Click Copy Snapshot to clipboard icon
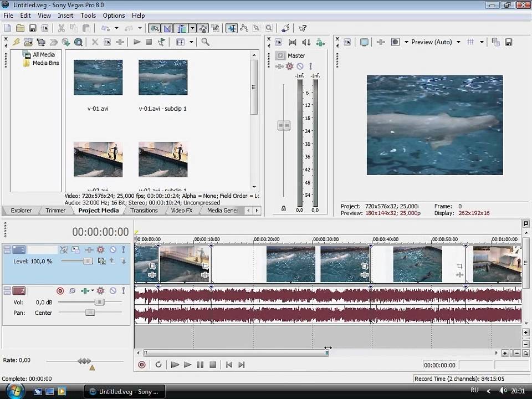The width and height of the screenshot is (532, 399). click(495, 42)
